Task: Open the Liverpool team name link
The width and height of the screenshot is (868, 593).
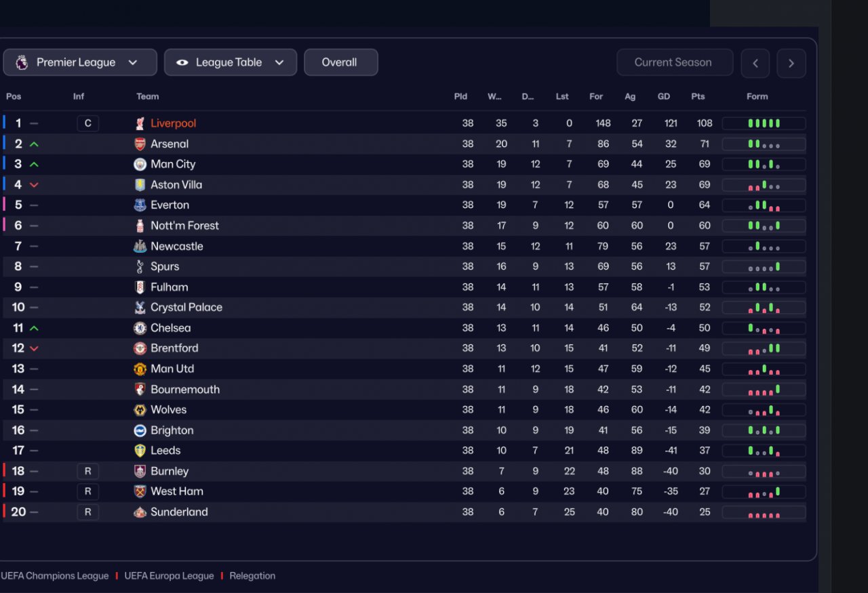Action: tap(174, 123)
